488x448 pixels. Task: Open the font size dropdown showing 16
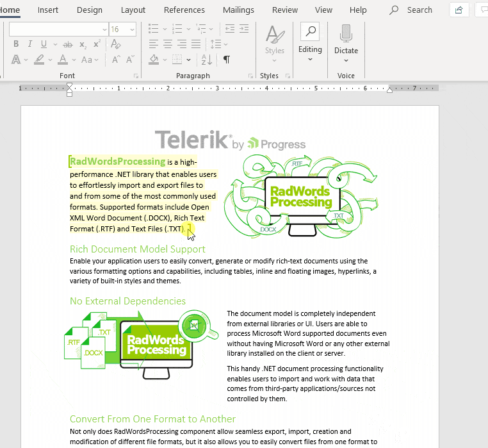(133, 29)
